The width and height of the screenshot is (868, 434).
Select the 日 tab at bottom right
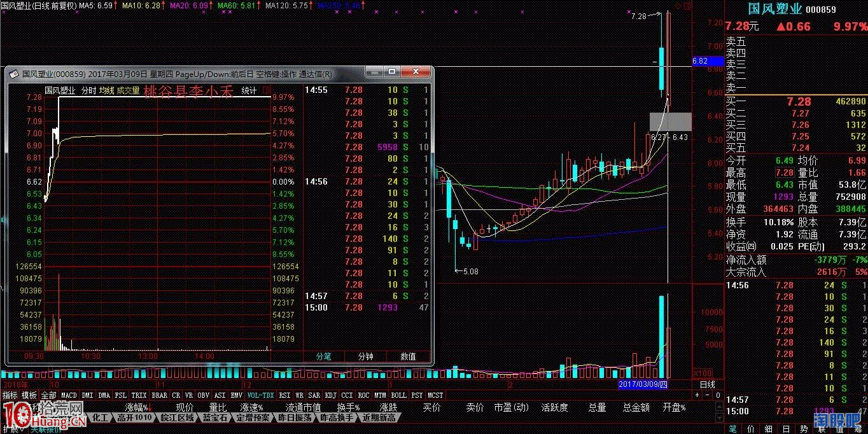[x=786, y=428]
